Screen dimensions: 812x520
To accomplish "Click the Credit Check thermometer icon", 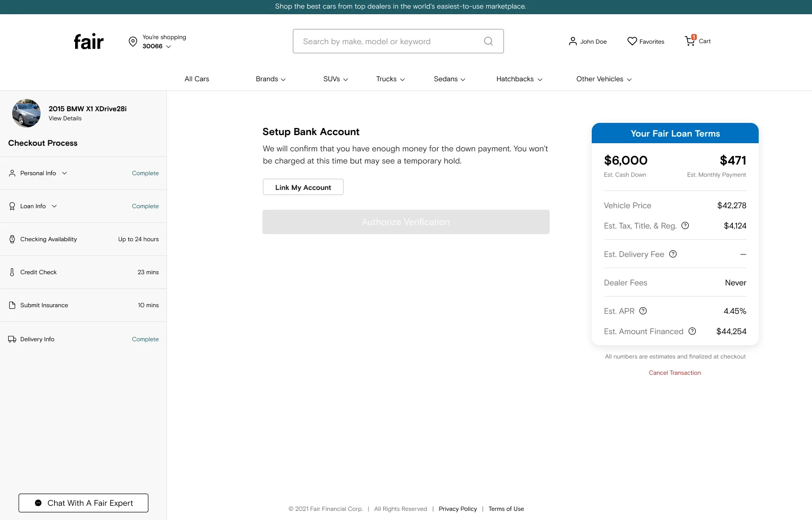I will point(12,272).
